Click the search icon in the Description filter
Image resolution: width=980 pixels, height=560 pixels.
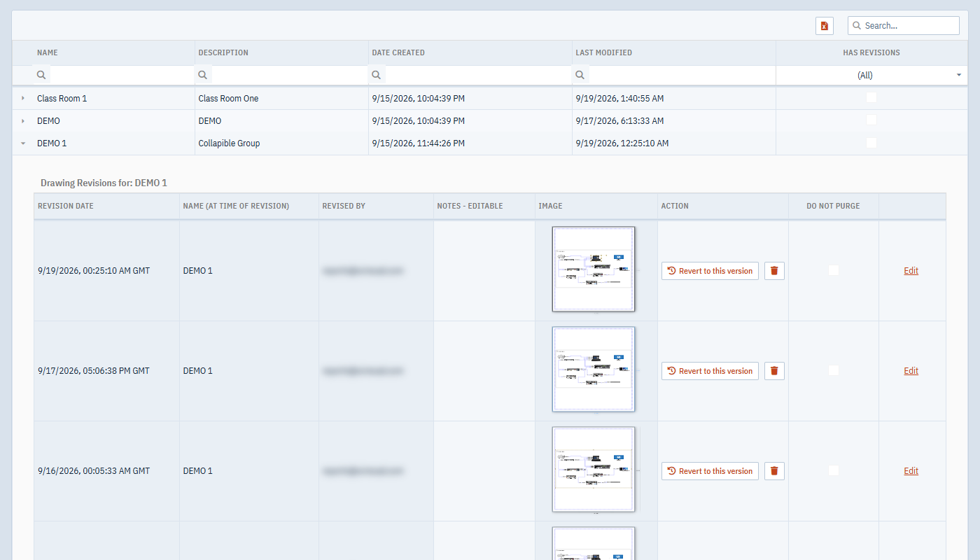click(203, 75)
